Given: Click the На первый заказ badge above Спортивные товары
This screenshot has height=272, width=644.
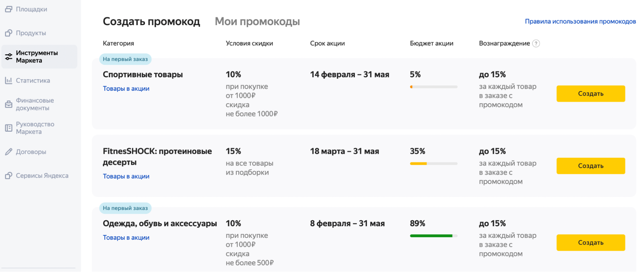Looking at the screenshot, I should (x=125, y=59).
